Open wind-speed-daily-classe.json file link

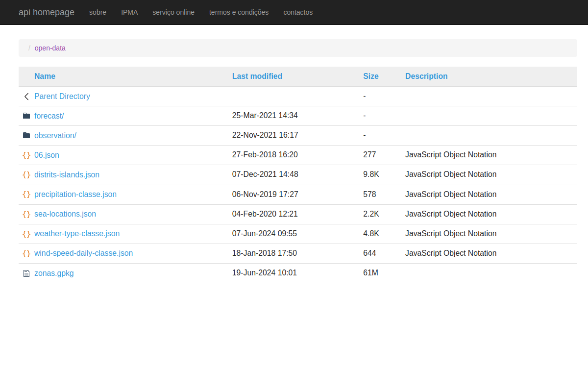click(x=83, y=253)
